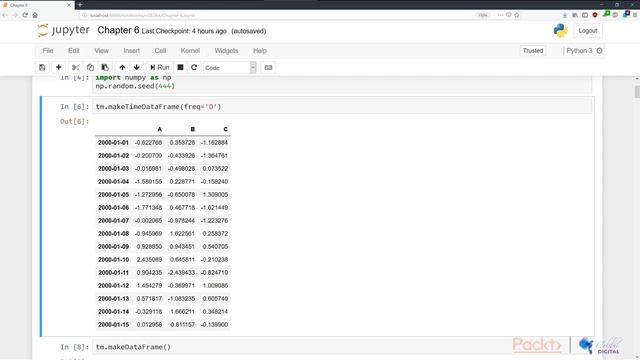This screenshot has height=360, width=640.
Task: Click column header C in the table
Action: point(225,129)
